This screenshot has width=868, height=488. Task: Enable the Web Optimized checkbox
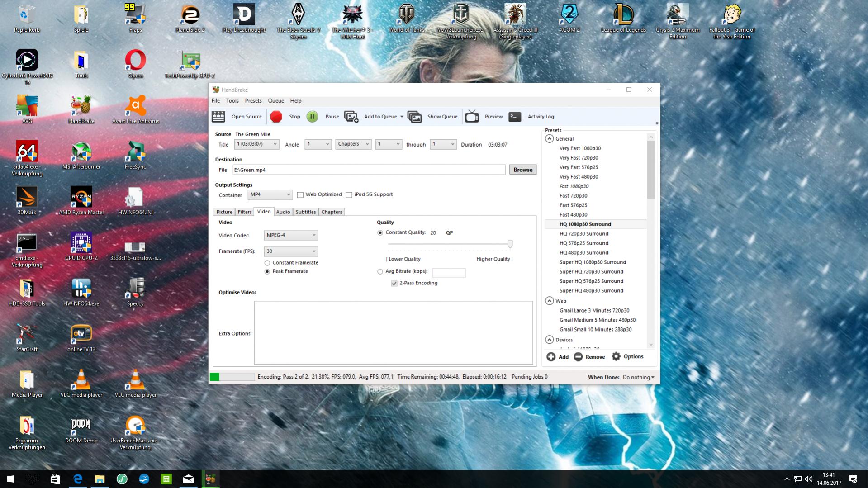coord(300,195)
